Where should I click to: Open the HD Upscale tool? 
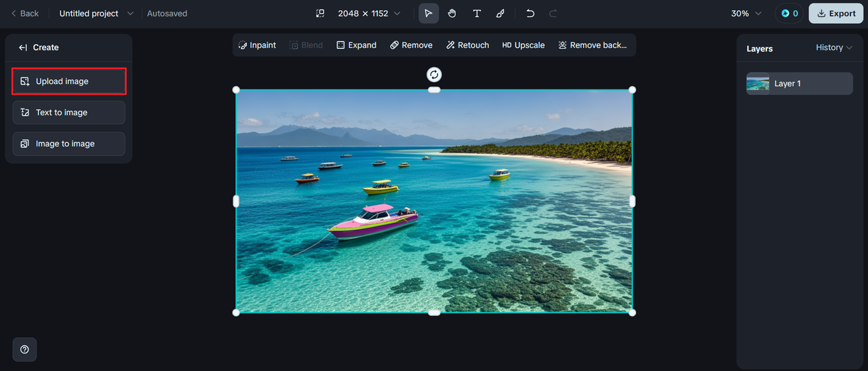[x=523, y=45]
